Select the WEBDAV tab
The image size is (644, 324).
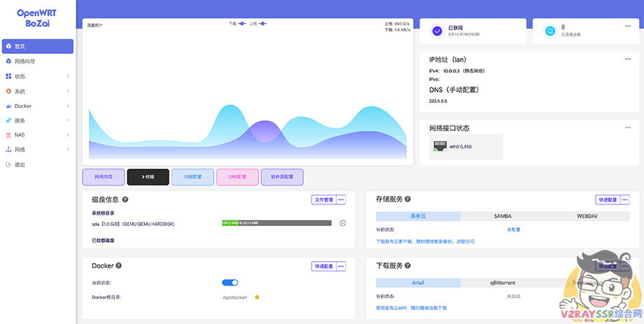click(587, 216)
